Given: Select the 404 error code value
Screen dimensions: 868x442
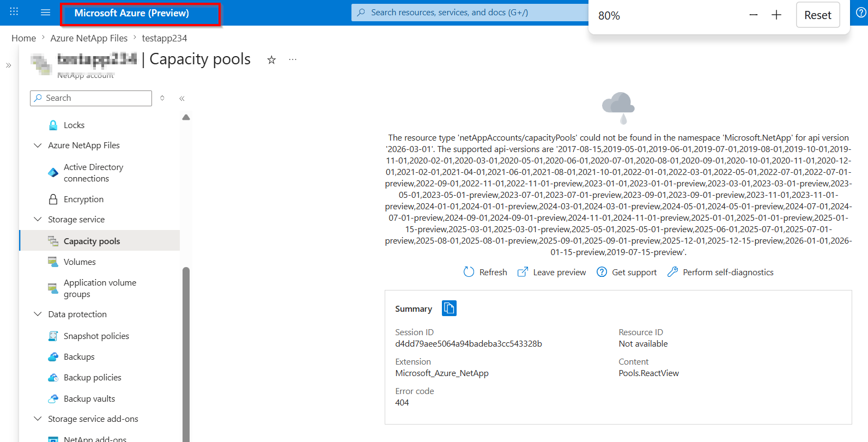Looking at the screenshot, I should (x=402, y=403).
